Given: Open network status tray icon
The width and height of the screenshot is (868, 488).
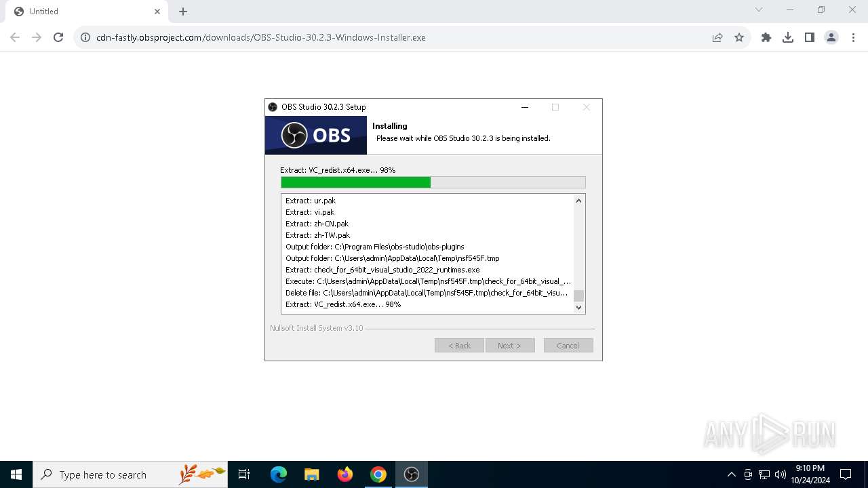Looking at the screenshot, I should point(764,474).
